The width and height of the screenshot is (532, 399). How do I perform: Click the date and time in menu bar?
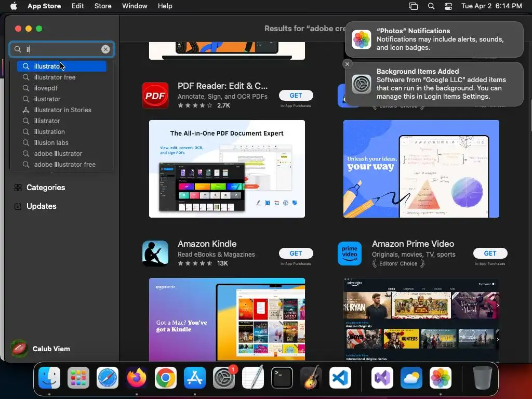click(491, 6)
